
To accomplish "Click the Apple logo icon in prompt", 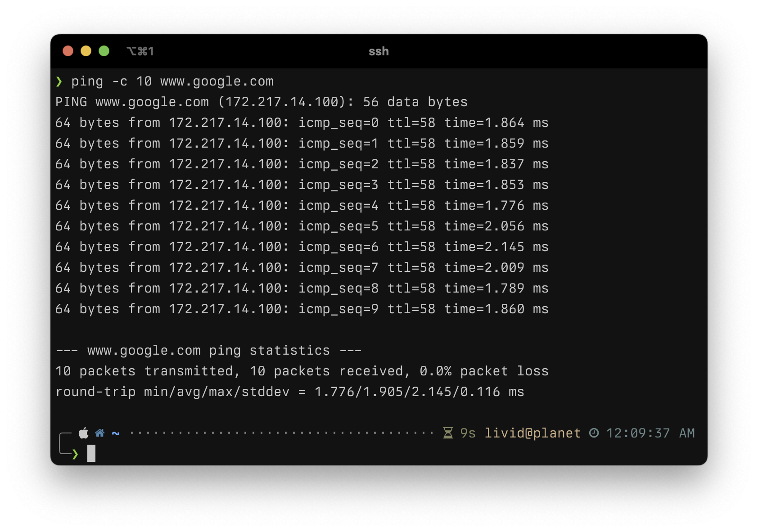I will click(x=84, y=433).
